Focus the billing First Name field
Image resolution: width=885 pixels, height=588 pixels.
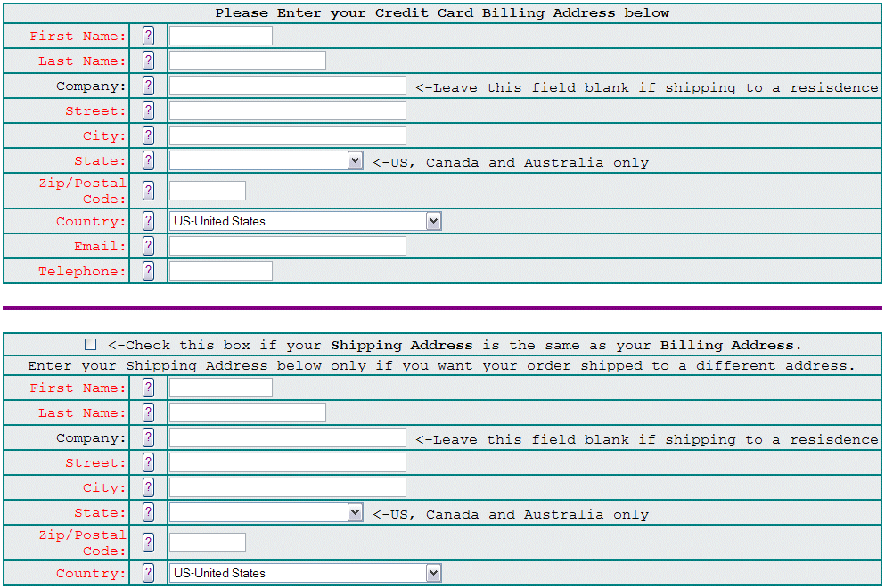221,36
